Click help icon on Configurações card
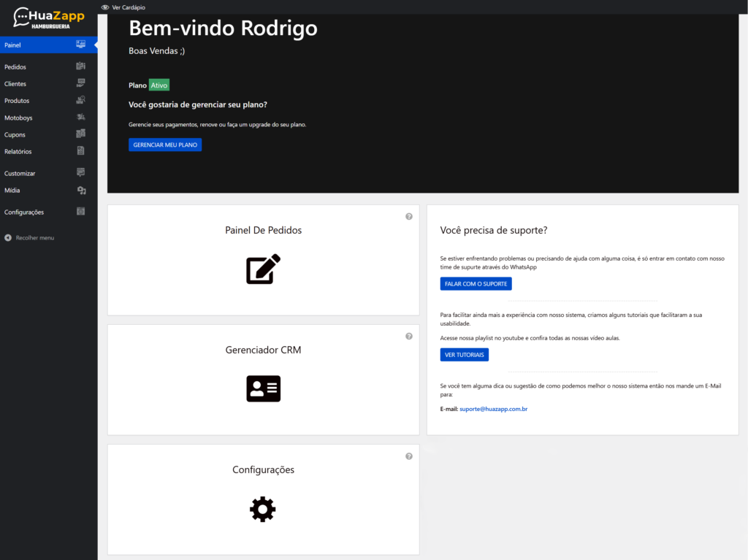Screen dimensions: 748x560 click(409, 456)
